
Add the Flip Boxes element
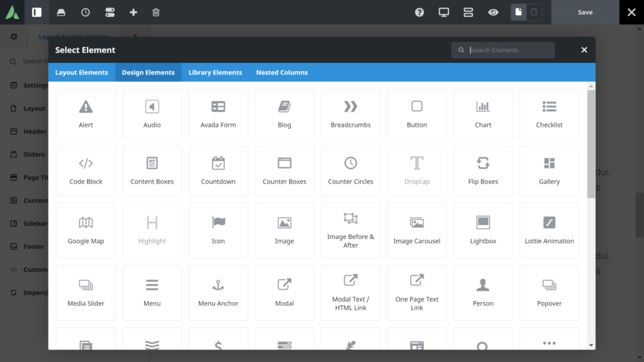tap(483, 171)
